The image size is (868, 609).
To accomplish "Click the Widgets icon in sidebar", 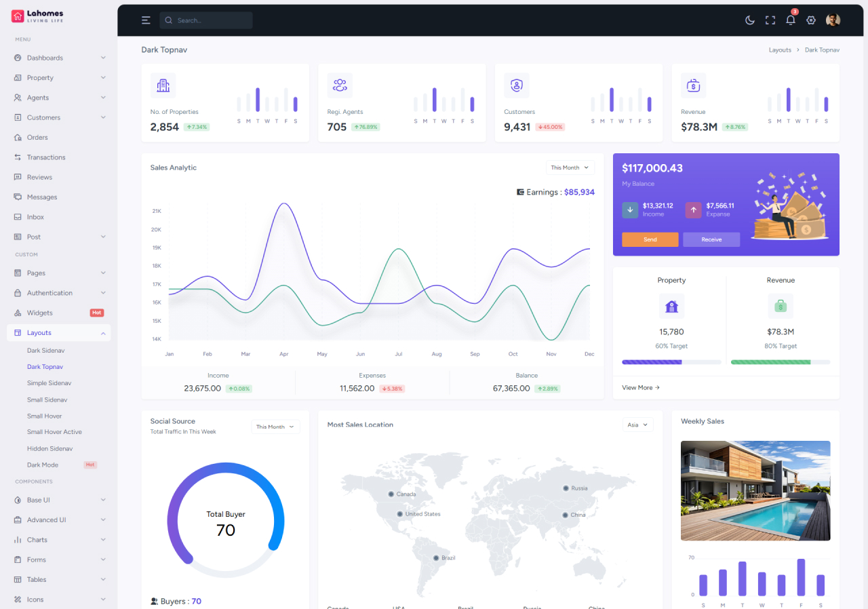I will (18, 313).
